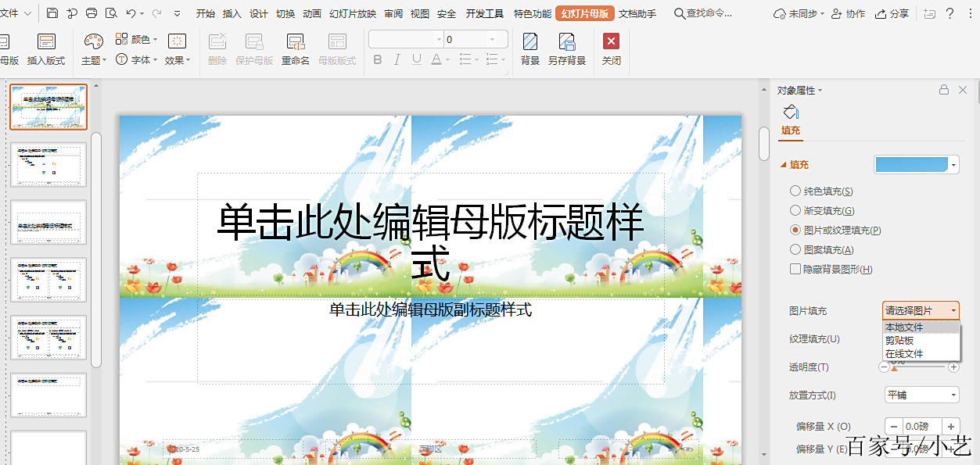Open the 视图 (View) menu
The height and width of the screenshot is (465, 980).
(419, 13)
